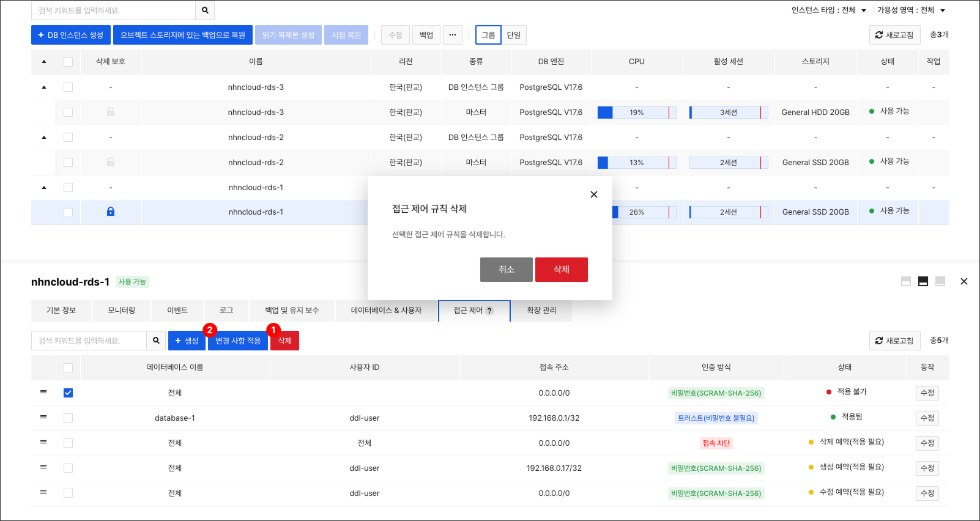
Task: Click the top search magnifier icon
Action: click(205, 10)
